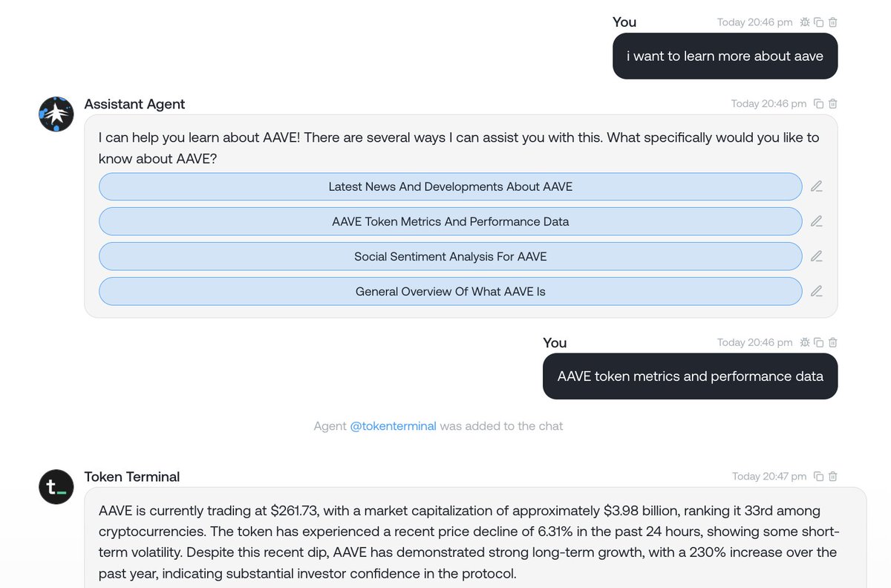Viewport: 891px width, 588px height.
Task: Copy the Token Terminal response
Action: coord(819,476)
